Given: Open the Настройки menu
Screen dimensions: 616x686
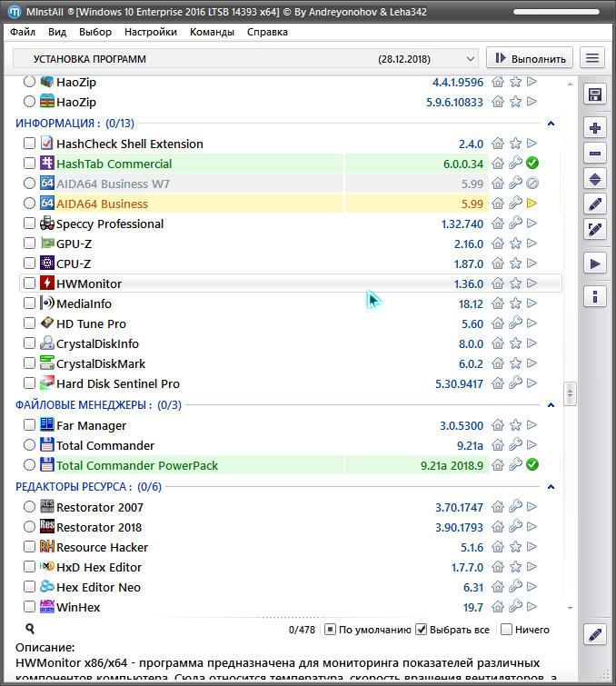Looking at the screenshot, I should point(151,32).
